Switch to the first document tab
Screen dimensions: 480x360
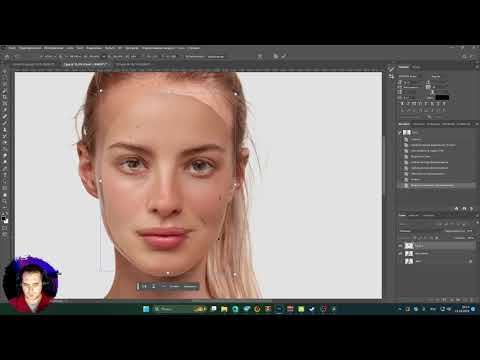click(33, 64)
